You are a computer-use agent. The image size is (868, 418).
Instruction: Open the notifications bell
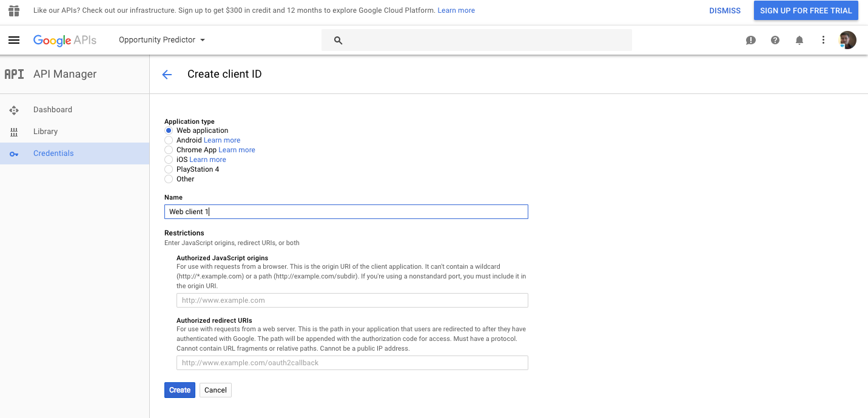[x=799, y=40]
